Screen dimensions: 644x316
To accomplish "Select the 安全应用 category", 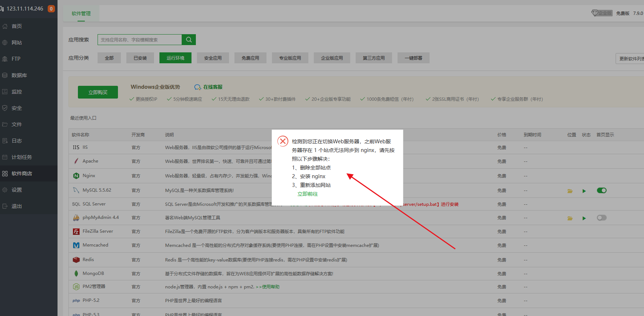I will click(x=213, y=58).
